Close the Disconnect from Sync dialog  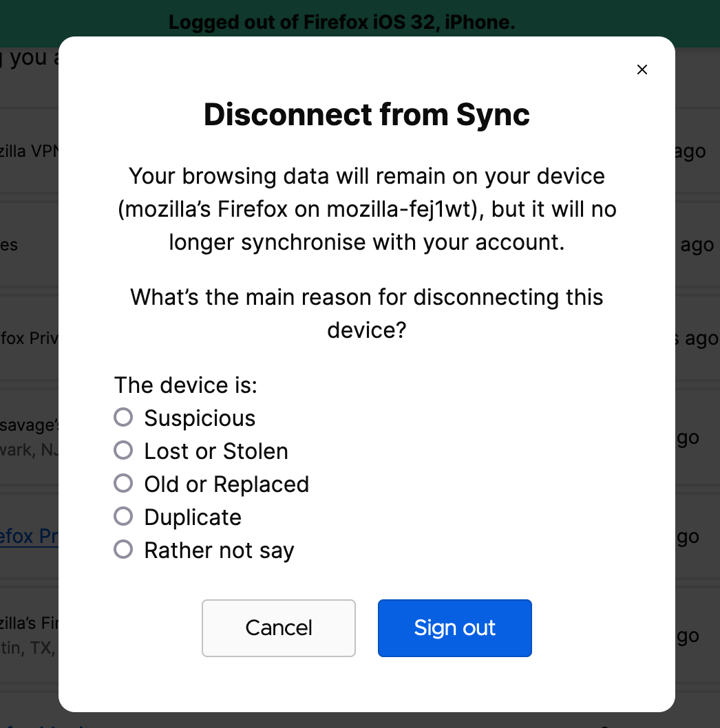pos(642,69)
